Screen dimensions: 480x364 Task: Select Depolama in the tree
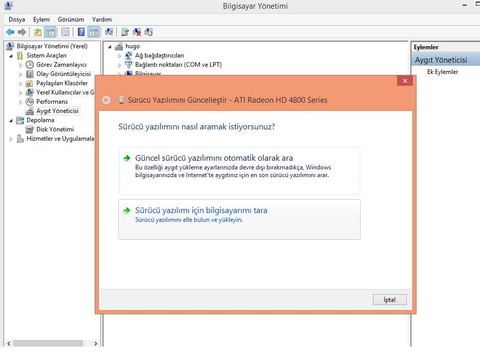(40, 120)
